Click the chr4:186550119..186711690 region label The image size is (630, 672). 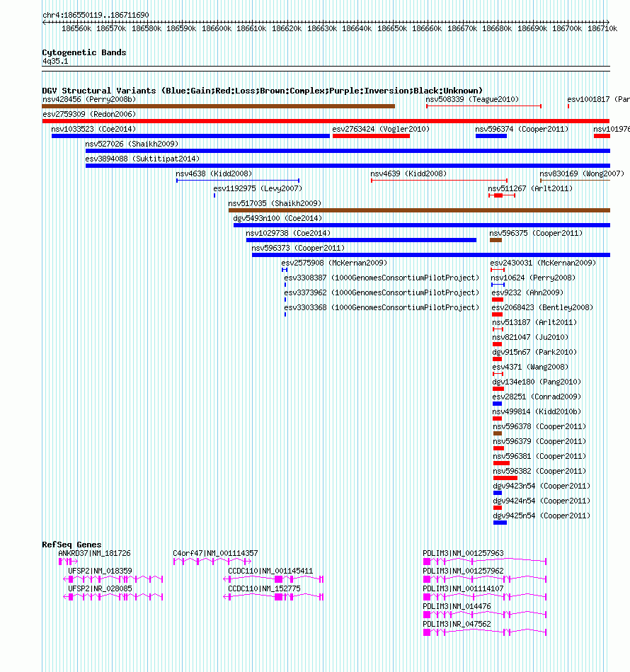tap(96, 15)
